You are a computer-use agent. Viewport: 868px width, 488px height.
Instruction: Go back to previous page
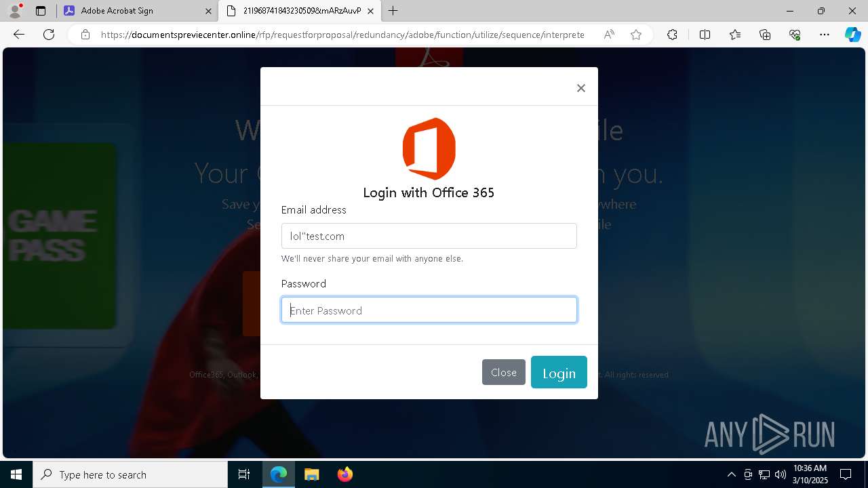point(19,35)
